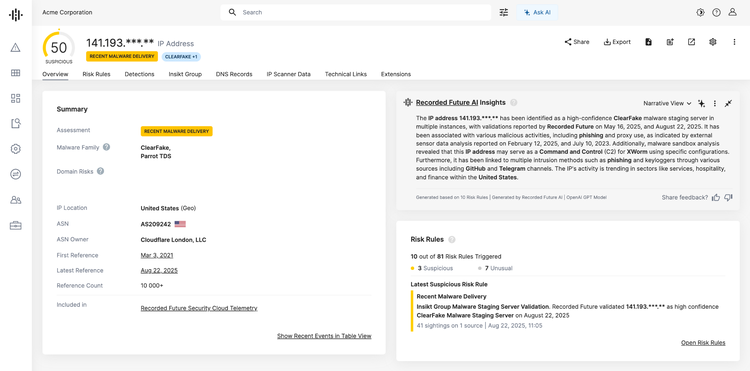Open the users sidebar icon
750x371 pixels.
(16, 200)
